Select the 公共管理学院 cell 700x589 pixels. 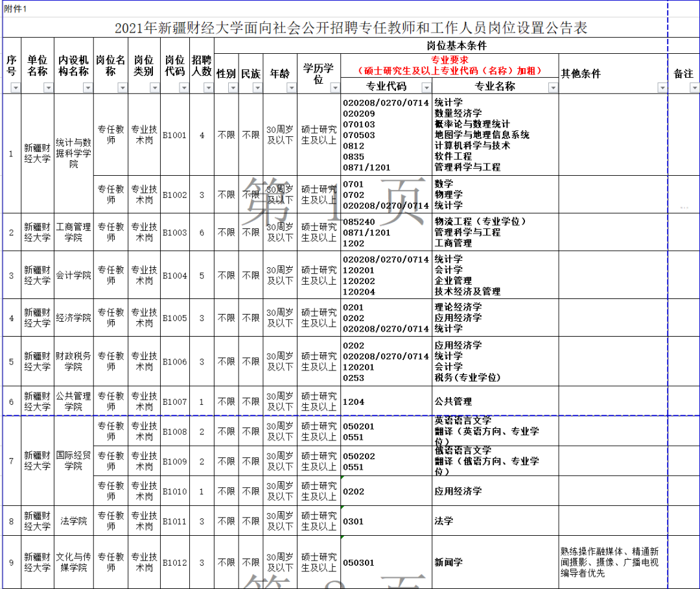74,402
